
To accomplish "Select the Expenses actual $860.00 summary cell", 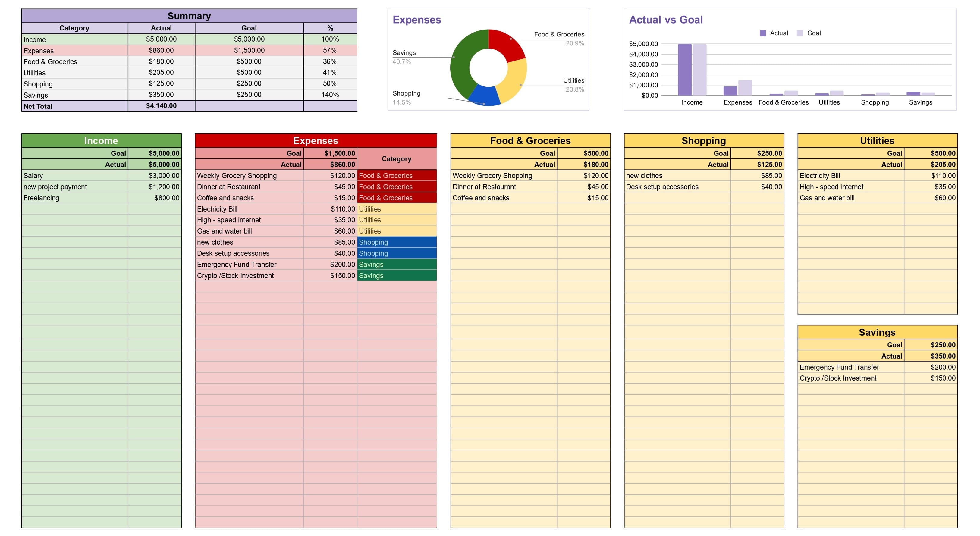I will (x=161, y=50).
